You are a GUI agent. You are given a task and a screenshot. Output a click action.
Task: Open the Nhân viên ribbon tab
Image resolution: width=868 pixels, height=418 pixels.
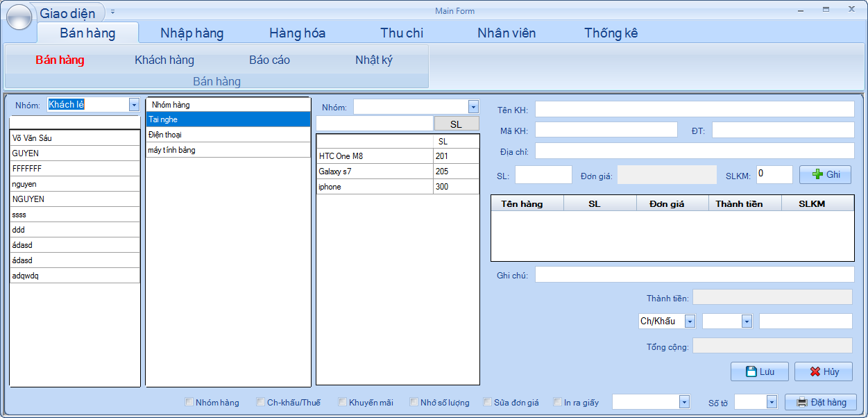(507, 33)
